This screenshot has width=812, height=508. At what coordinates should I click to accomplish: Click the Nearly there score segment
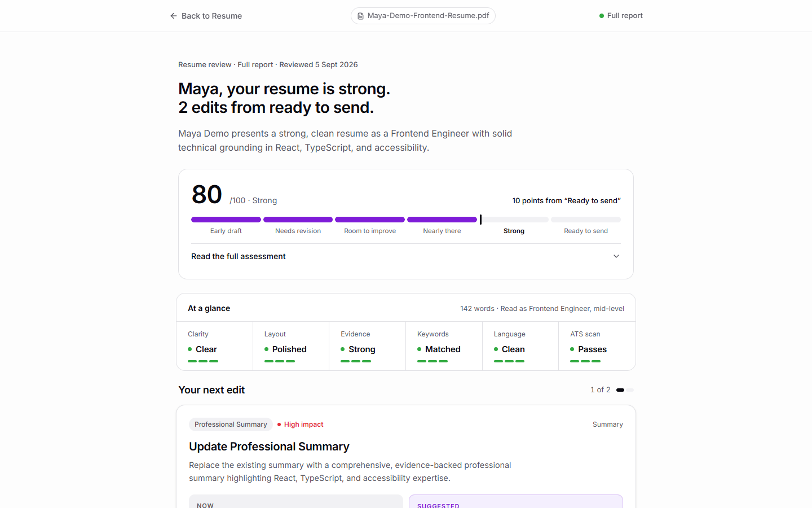[442, 220]
